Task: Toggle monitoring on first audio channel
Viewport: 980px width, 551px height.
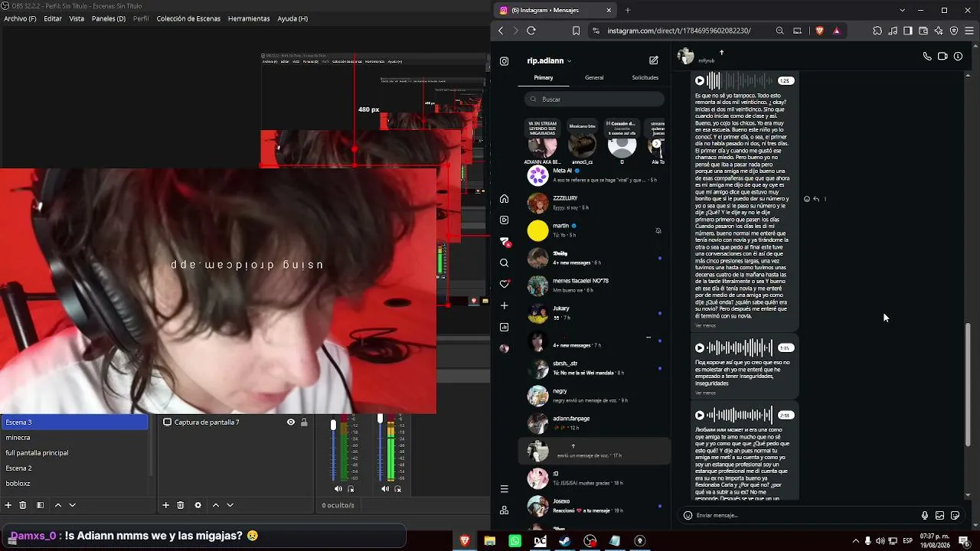Action: tap(351, 489)
